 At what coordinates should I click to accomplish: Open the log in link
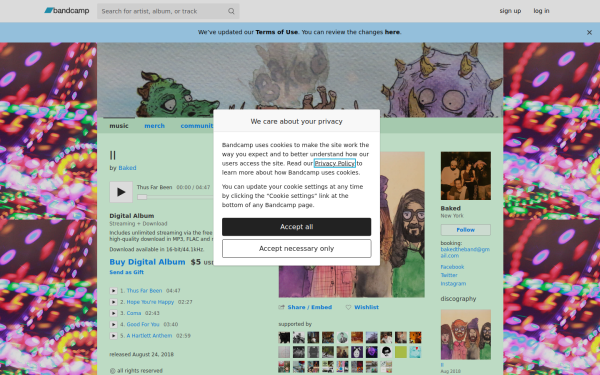coord(541,11)
